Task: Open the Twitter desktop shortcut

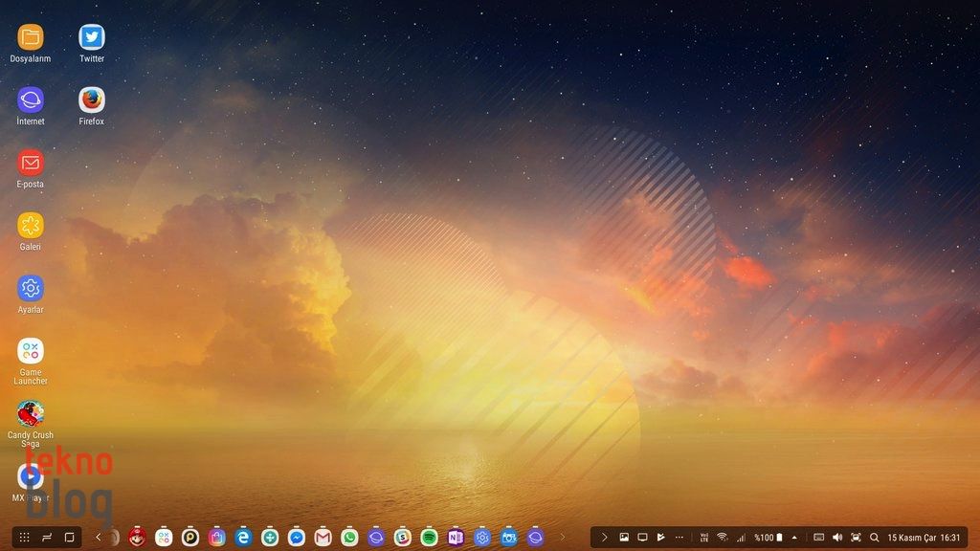Action: point(92,38)
